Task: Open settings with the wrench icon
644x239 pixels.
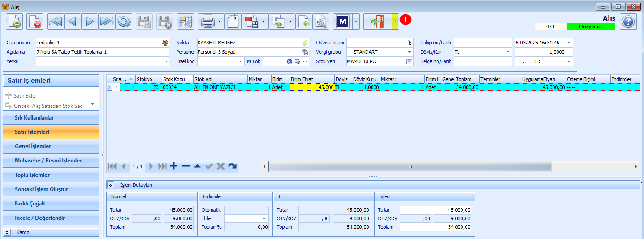Action: pyautogui.click(x=321, y=21)
